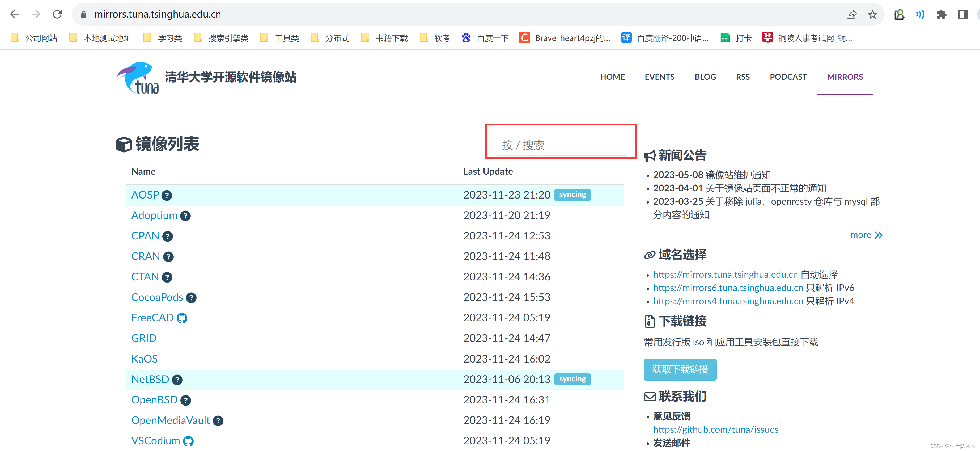Screen dimensions: 980x451
Task: Open help for NetBSD mirror
Action: [x=177, y=380]
